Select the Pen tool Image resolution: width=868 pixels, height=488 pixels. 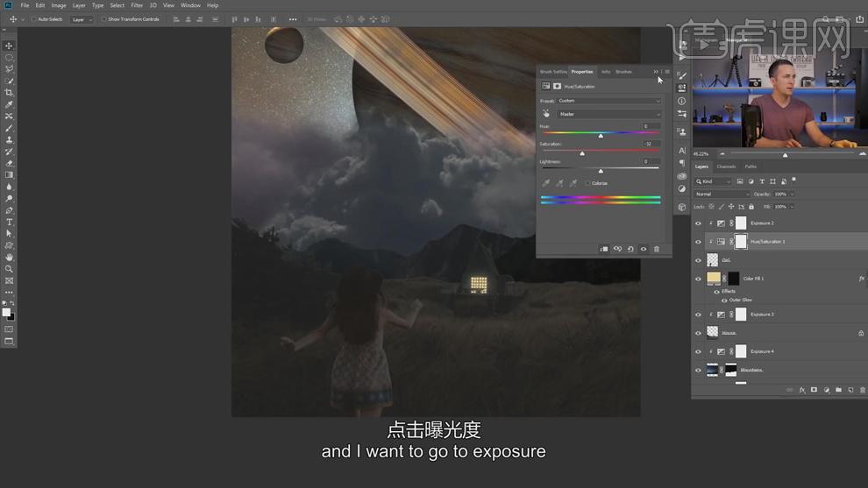[9, 210]
